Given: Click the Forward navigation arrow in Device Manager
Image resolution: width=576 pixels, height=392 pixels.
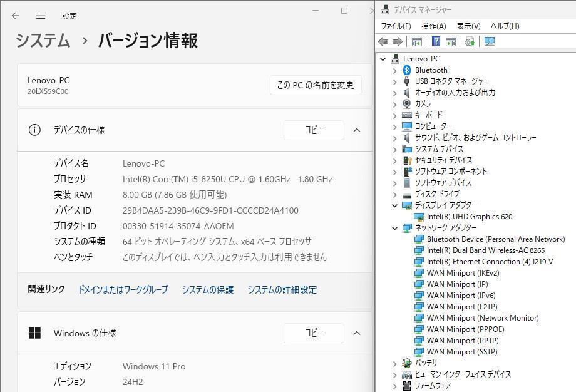Looking at the screenshot, I should coord(398,41).
